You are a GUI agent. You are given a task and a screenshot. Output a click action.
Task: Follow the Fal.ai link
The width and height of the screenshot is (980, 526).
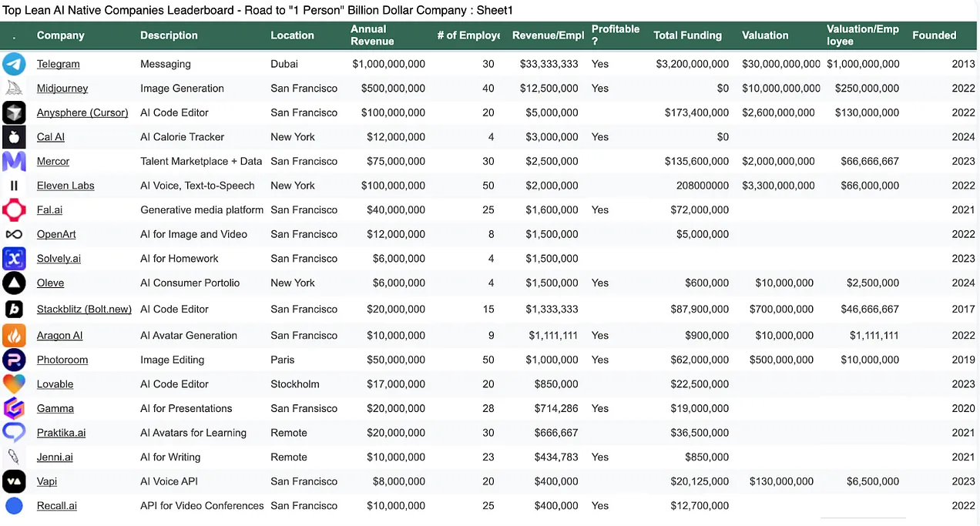click(x=49, y=209)
